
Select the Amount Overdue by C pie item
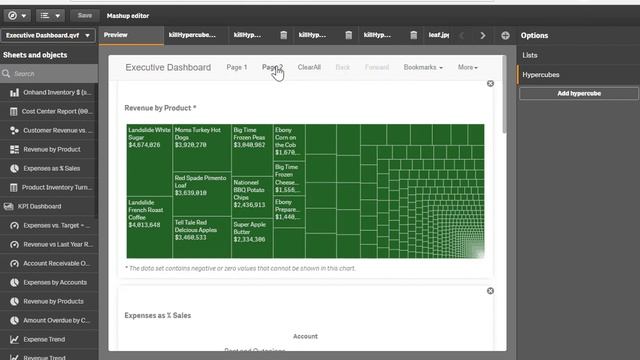pos(49,320)
